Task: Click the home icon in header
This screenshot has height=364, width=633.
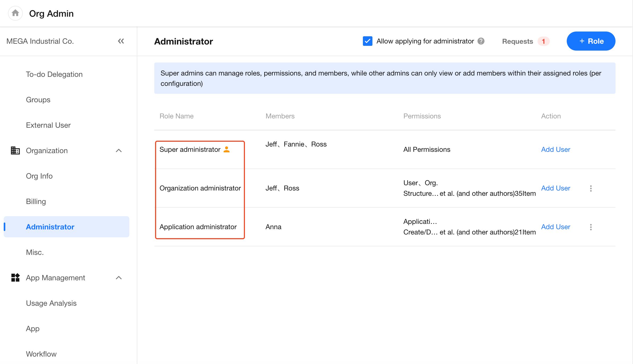Action: click(x=15, y=13)
